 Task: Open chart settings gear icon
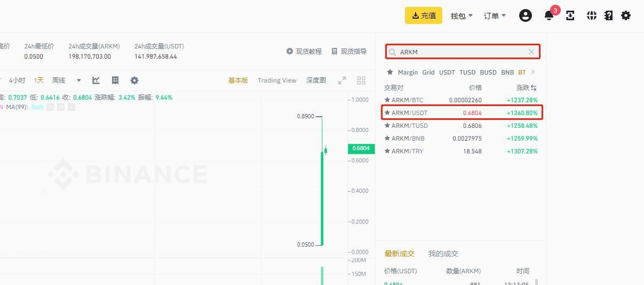pos(134,80)
